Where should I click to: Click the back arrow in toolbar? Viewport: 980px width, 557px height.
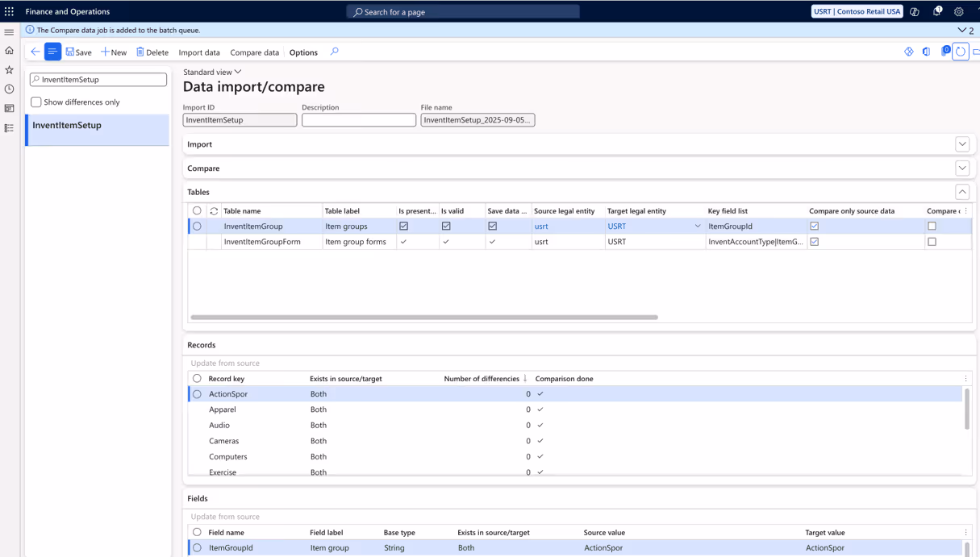35,52
